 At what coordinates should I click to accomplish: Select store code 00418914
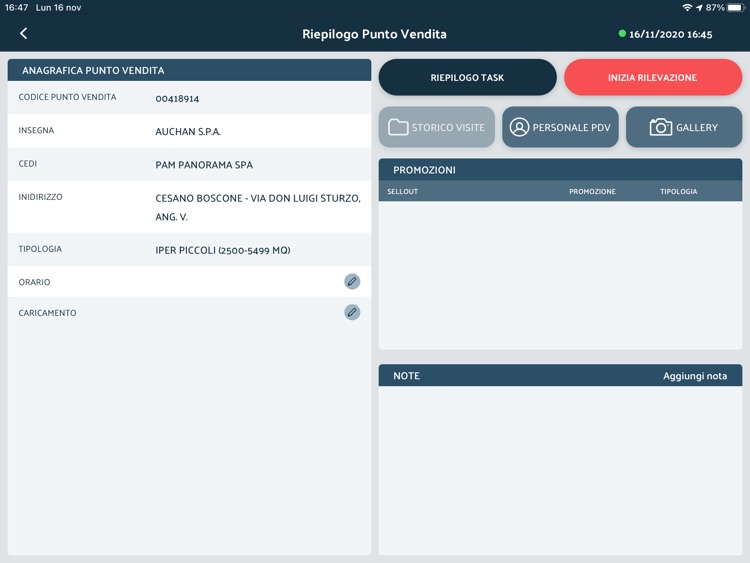pyautogui.click(x=177, y=99)
